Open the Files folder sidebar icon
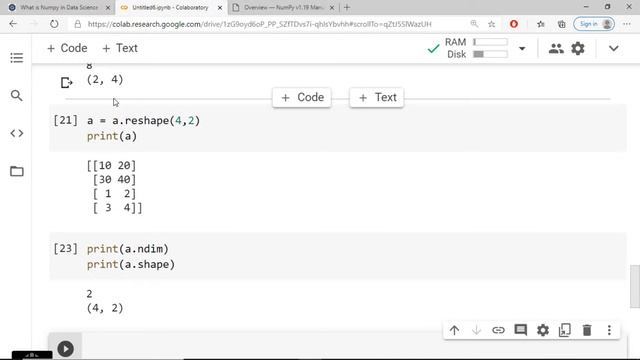 click(x=17, y=171)
